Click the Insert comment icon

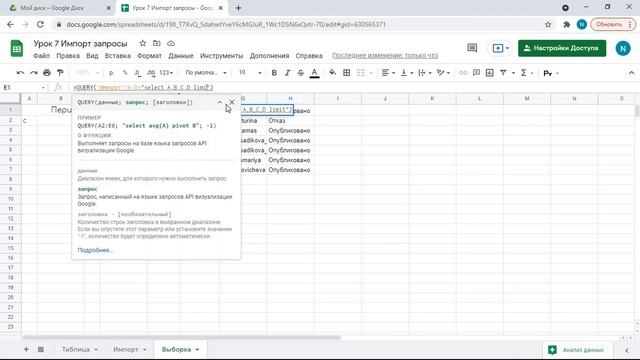(x=476, y=73)
